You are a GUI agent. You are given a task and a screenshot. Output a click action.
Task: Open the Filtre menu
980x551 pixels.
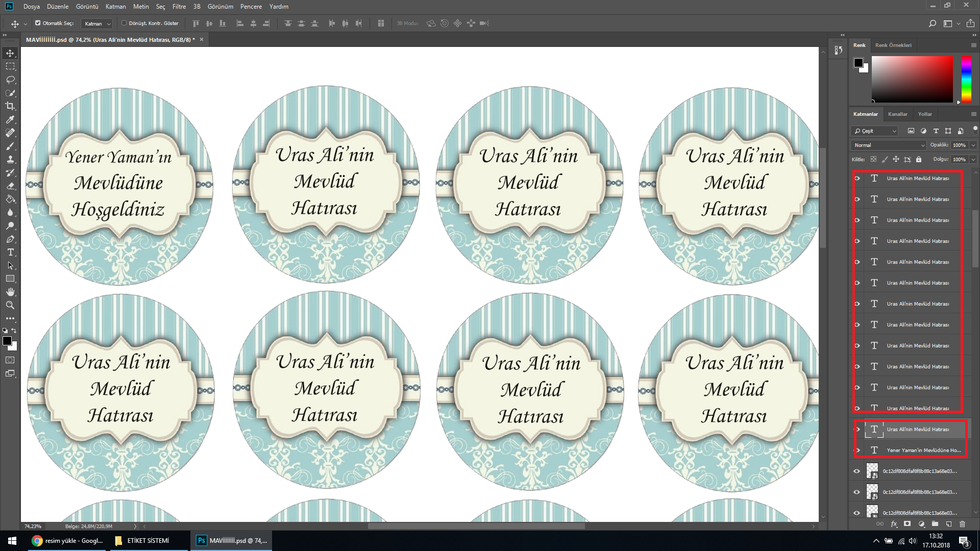pyautogui.click(x=179, y=7)
